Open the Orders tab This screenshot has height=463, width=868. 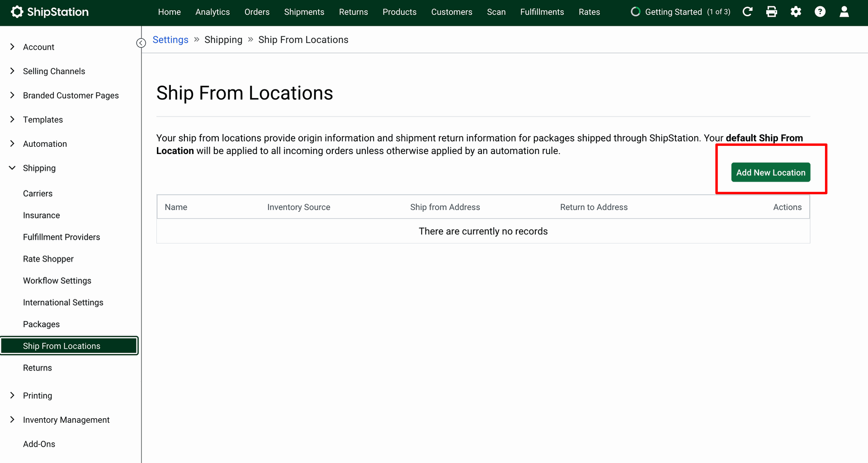point(257,12)
